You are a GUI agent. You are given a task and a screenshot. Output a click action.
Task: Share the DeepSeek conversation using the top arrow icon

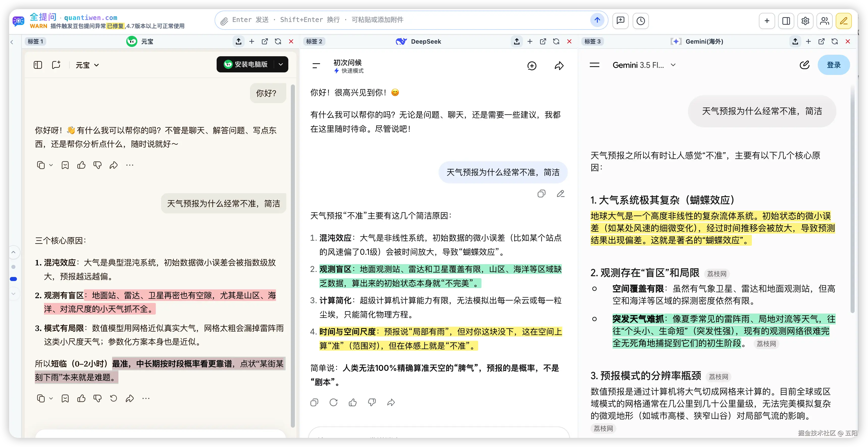click(559, 66)
